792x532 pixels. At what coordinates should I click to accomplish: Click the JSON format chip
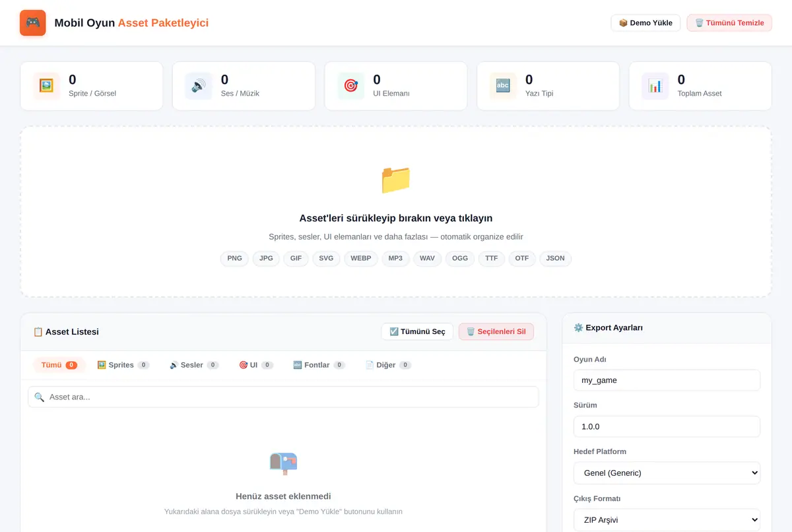pyautogui.click(x=556, y=258)
